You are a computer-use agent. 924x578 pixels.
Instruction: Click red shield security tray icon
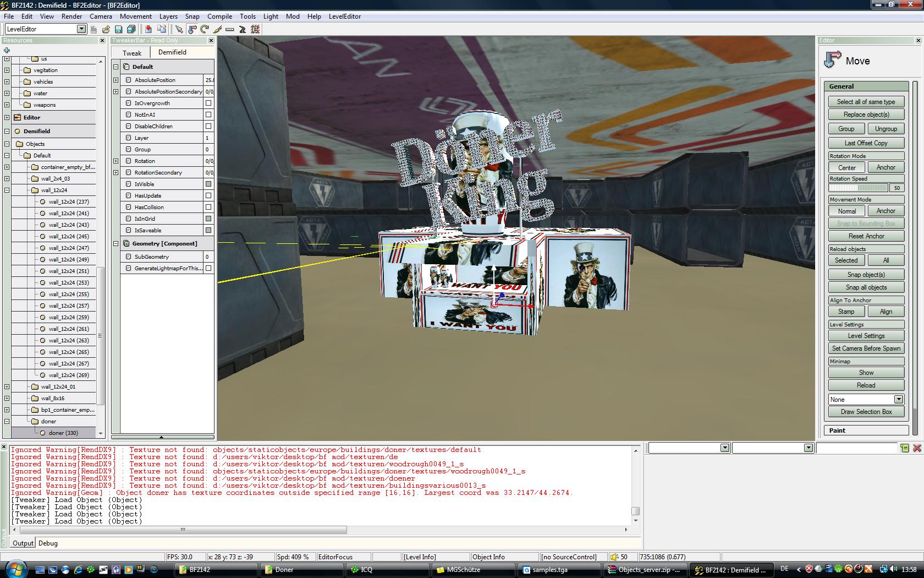[x=809, y=569]
